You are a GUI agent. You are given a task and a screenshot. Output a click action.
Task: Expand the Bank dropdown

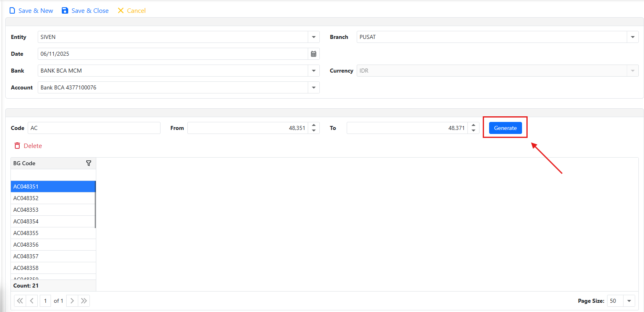[x=314, y=71]
